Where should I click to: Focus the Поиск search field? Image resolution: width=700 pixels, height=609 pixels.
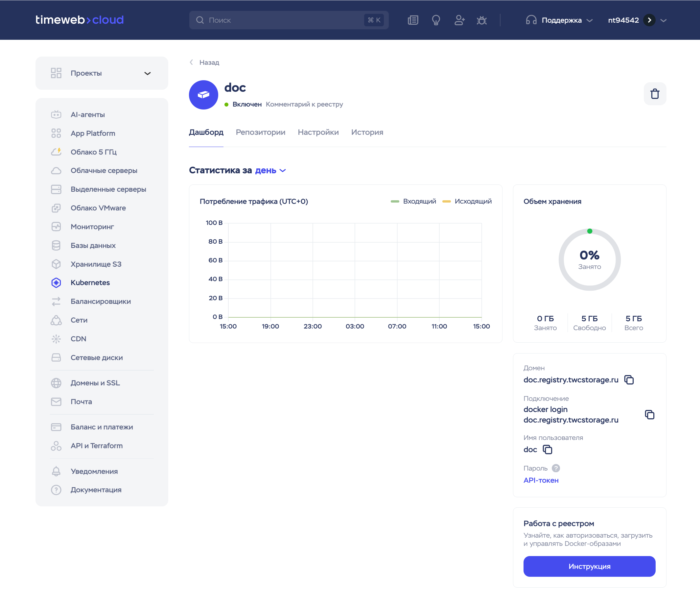tap(289, 20)
